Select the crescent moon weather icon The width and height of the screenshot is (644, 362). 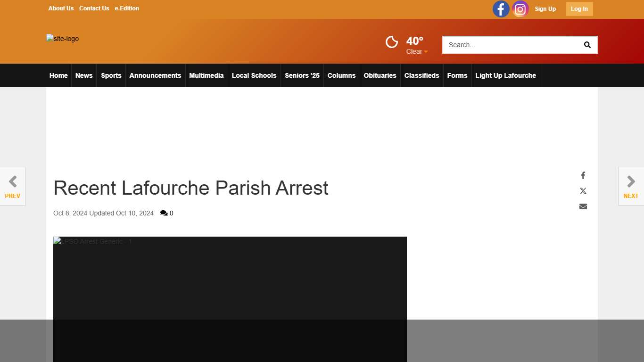click(x=391, y=42)
